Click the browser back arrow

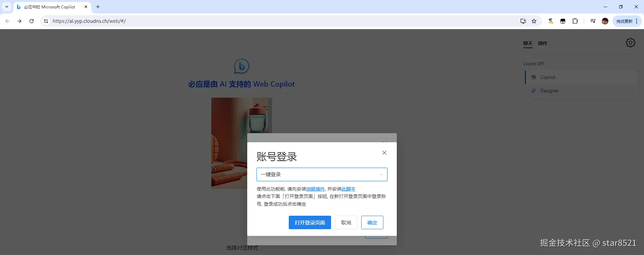tap(7, 21)
